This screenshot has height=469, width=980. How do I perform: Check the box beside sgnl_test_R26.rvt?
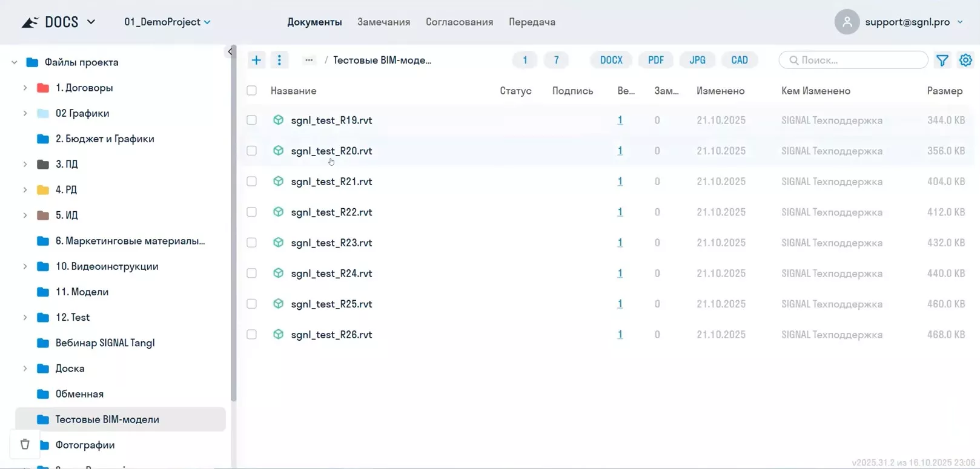tap(251, 335)
